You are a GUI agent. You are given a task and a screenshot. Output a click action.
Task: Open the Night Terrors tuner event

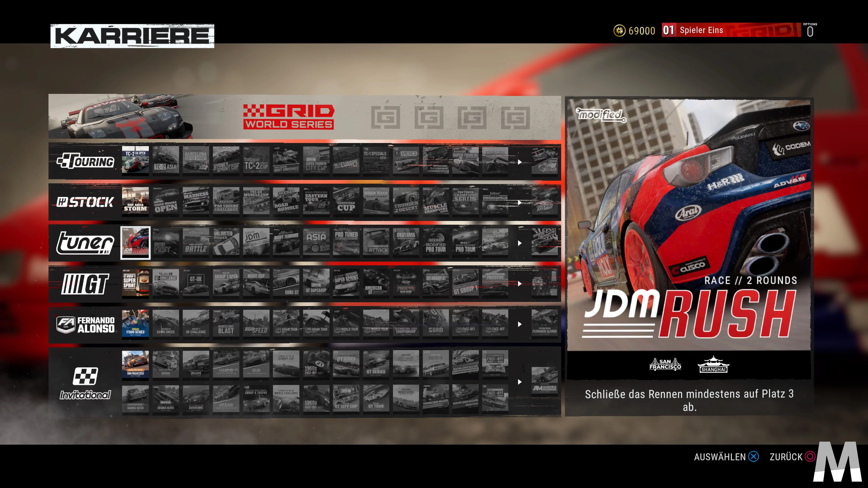point(286,242)
